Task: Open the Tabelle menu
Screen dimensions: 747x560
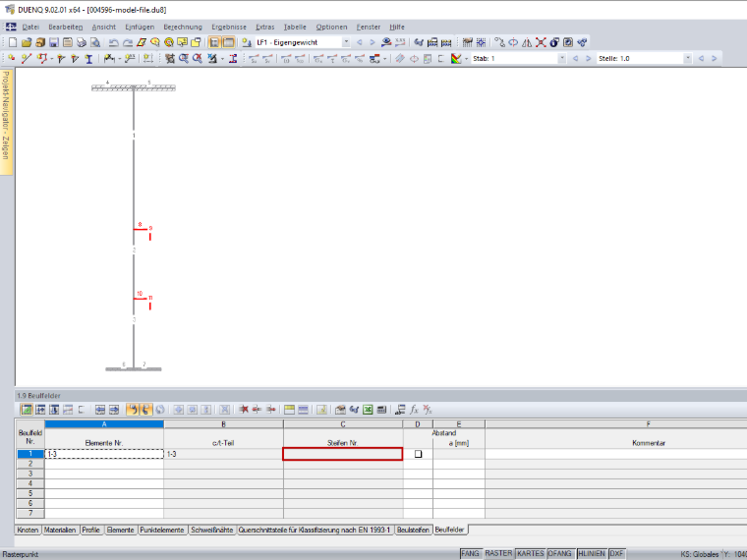Action: 295,28
